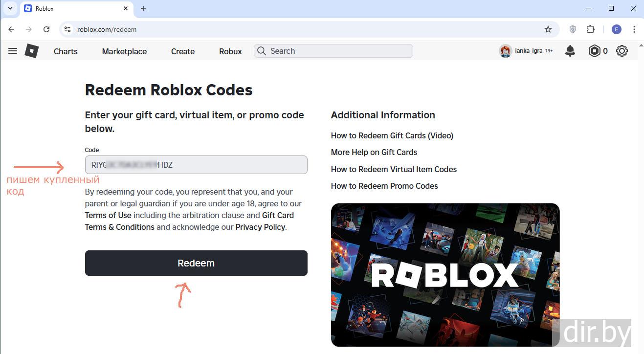Viewport: 644px width, 354px height.
Task: Open the Terms of Use link
Action: 108,215
